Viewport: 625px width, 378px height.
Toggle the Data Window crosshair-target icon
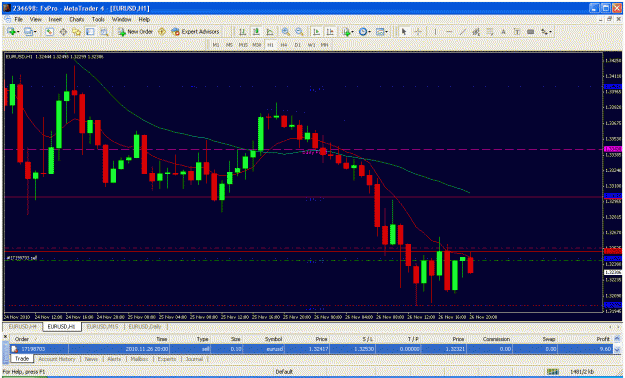point(63,32)
